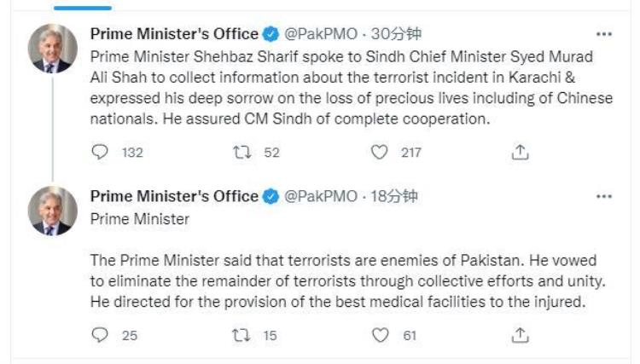Screen dimensions: 640x364
Task: Open the second tweet's profile avatar
Action: coord(53,211)
